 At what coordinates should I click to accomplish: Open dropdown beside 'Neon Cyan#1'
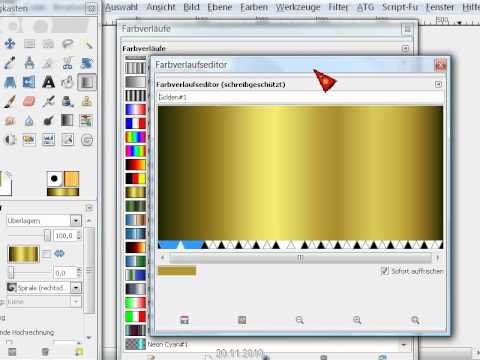[404, 344]
